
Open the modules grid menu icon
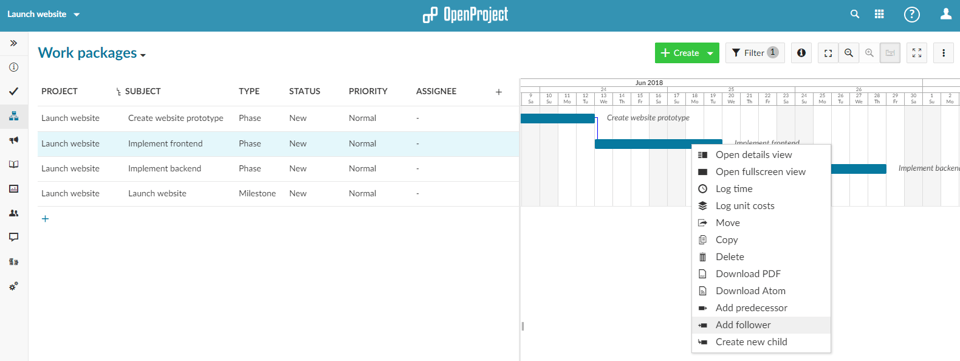[879, 15]
